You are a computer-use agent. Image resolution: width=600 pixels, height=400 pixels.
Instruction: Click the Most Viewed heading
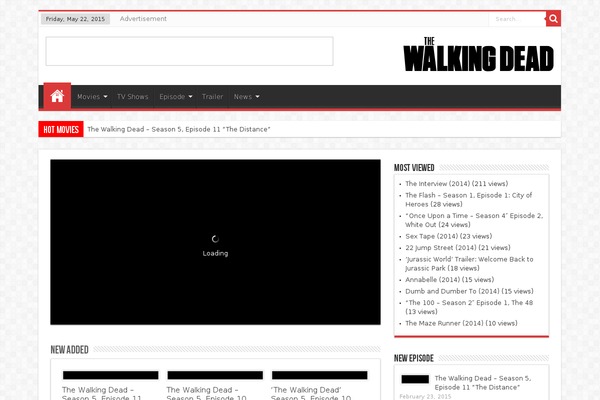pos(414,168)
